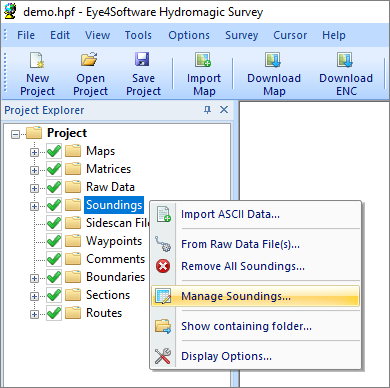
Task: Uncheck the Maps visibility checkbox
Action: 54,151
